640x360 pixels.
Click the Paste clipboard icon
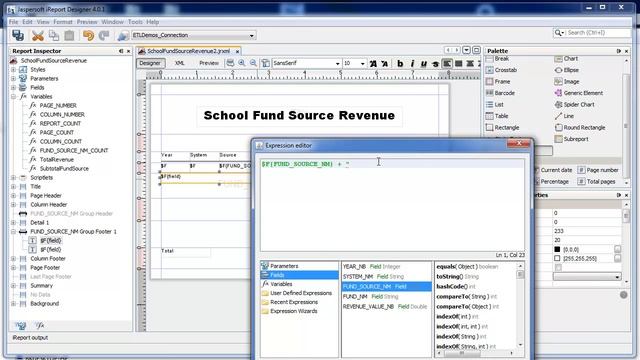(69, 36)
